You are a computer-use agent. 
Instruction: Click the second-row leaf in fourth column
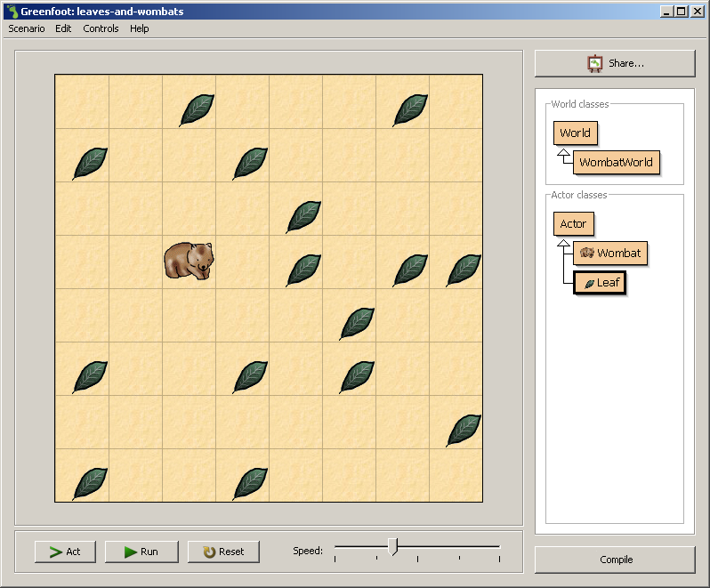(x=250, y=164)
